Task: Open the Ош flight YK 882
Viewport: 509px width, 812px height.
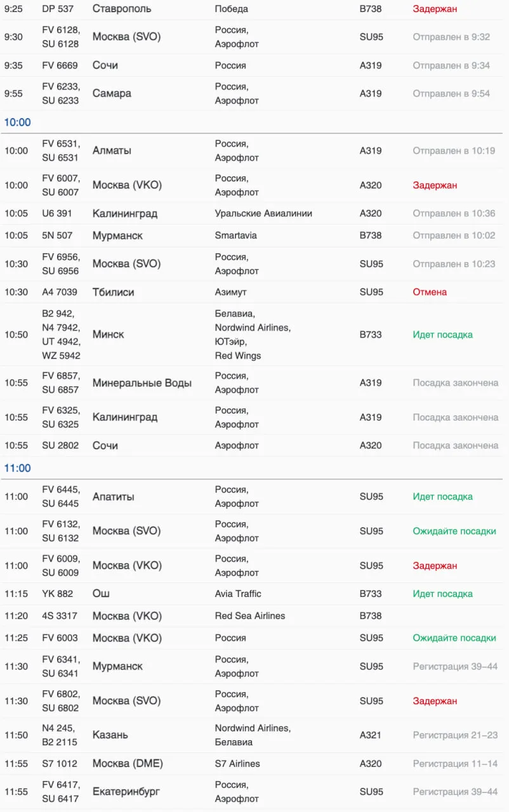Action: coord(101,594)
